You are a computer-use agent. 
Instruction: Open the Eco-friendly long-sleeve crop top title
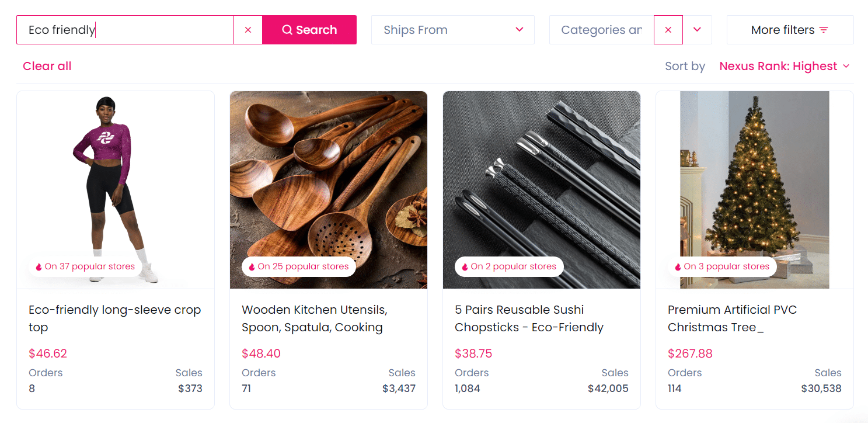115,318
